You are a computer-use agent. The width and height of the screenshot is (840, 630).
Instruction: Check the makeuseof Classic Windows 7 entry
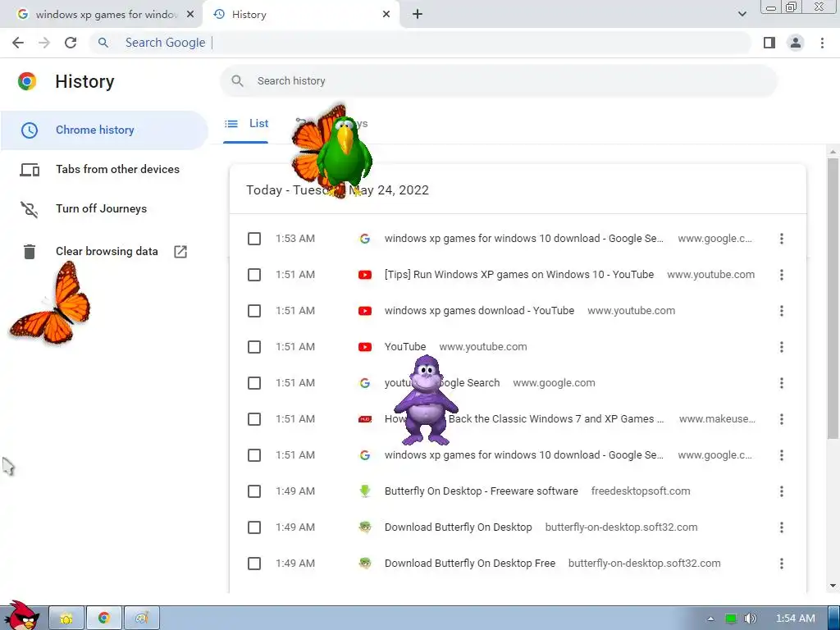click(x=254, y=419)
